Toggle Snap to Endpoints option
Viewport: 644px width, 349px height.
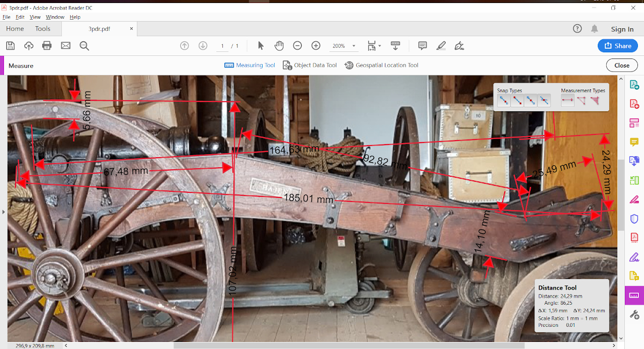tap(517, 101)
